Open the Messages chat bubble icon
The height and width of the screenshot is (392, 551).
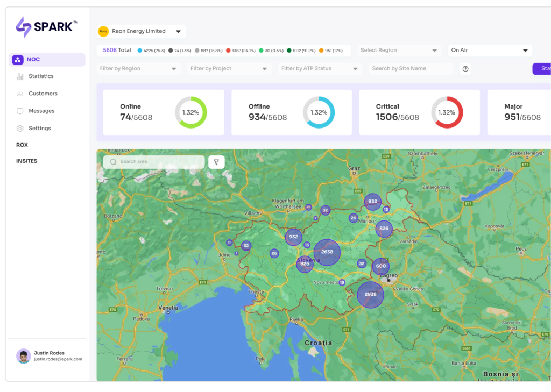20,111
